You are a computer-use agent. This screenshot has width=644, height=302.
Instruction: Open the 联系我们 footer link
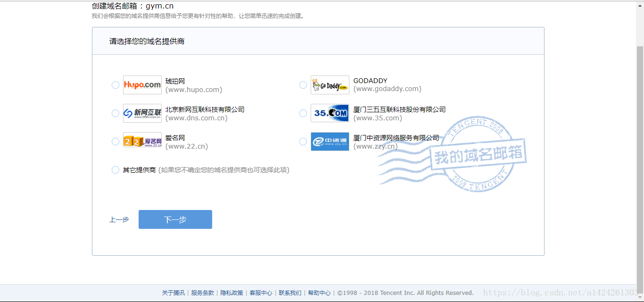pos(290,293)
